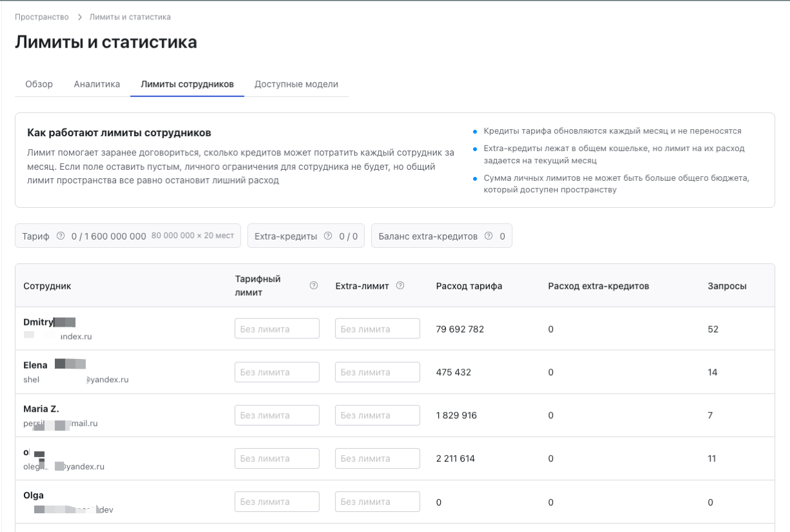This screenshot has height=532, width=790.
Task: Switch to the Обзор tab
Action: 39,84
